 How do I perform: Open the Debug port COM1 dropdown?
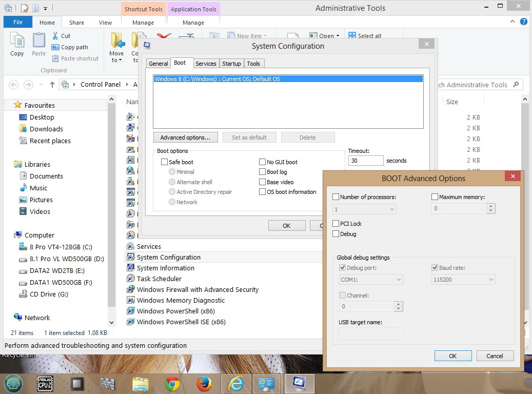pos(371,280)
